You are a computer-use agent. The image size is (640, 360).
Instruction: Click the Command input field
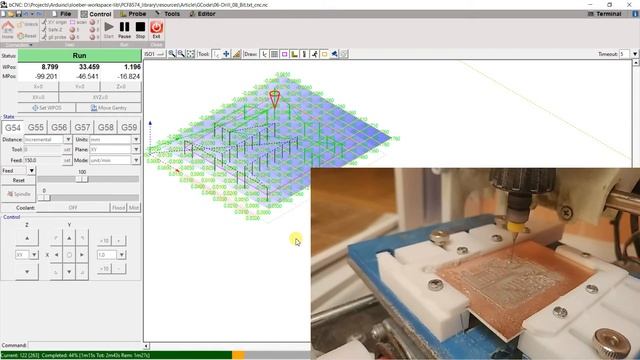click(84, 345)
